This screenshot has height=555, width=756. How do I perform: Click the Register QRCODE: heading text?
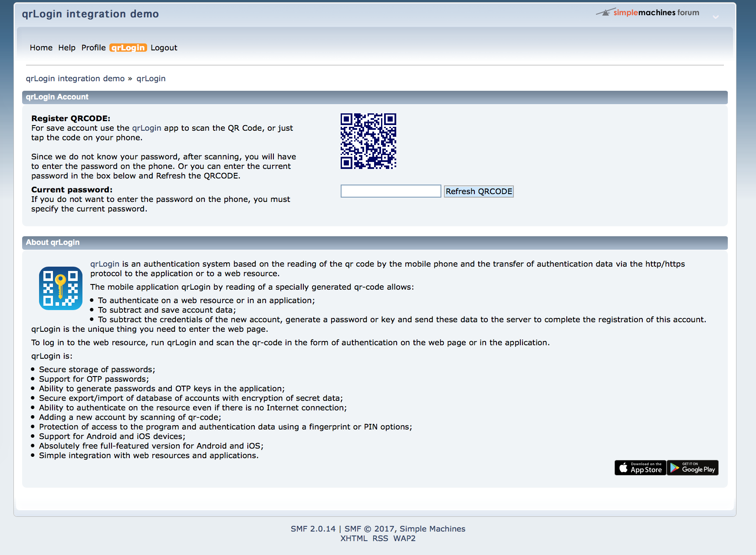click(x=71, y=119)
